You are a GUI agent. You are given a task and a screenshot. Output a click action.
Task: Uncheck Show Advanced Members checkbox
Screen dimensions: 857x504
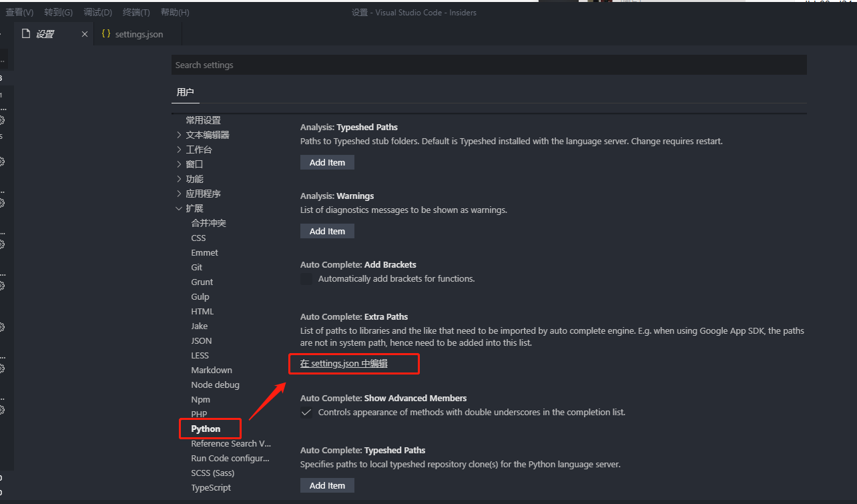(306, 413)
